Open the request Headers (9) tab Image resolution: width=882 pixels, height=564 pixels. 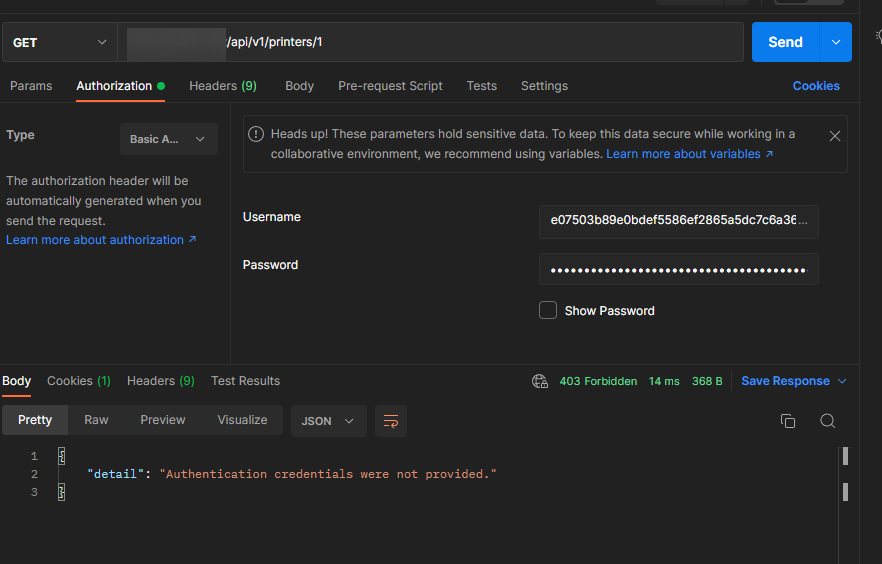click(223, 86)
